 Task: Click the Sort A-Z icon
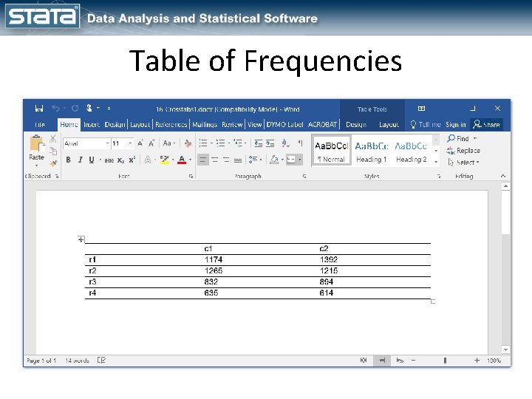[x=286, y=143]
